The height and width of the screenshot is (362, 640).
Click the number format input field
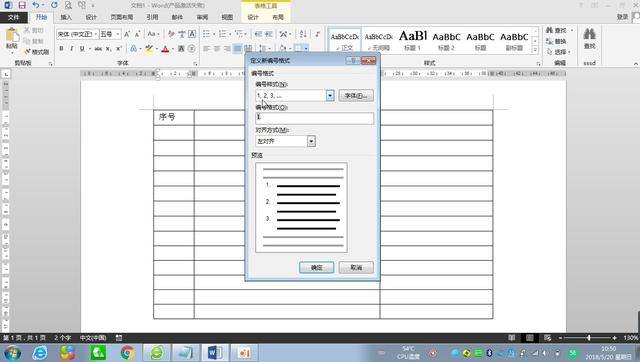(x=314, y=118)
